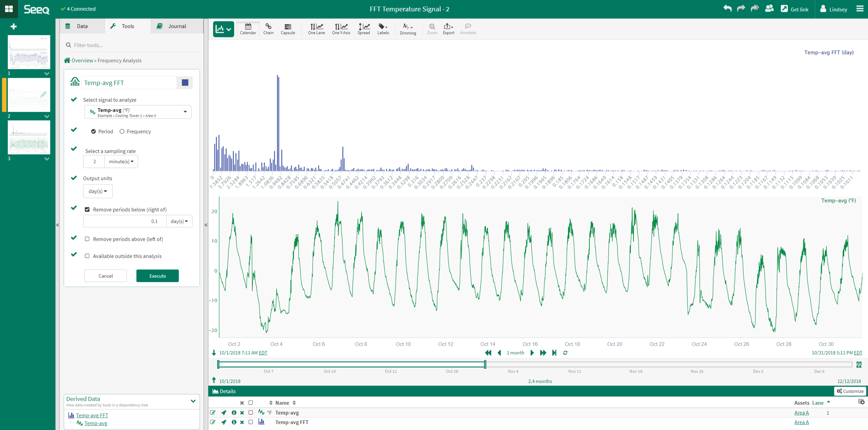The width and height of the screenshot is (868, 430).
Task: Click the Calendar toolbar icon
Action: click(x=248, y=29)
